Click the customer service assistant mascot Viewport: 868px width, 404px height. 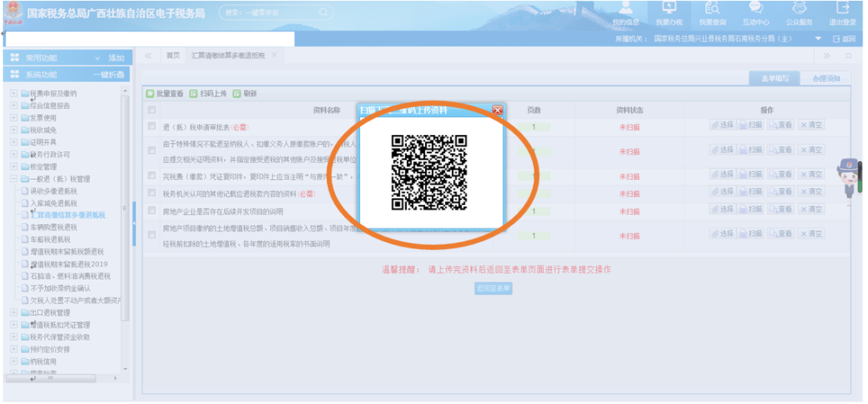[x=848, y=181]
